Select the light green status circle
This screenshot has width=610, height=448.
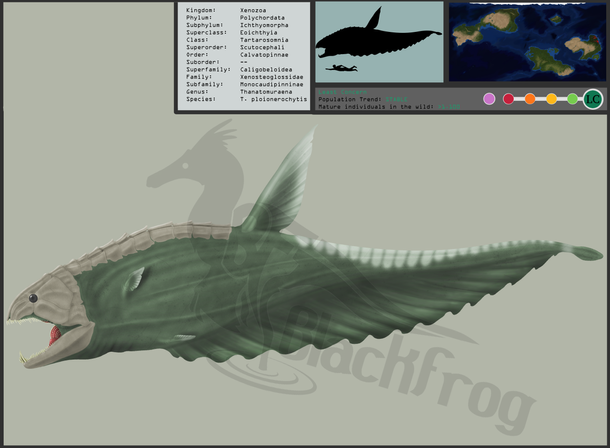(572, 99)
